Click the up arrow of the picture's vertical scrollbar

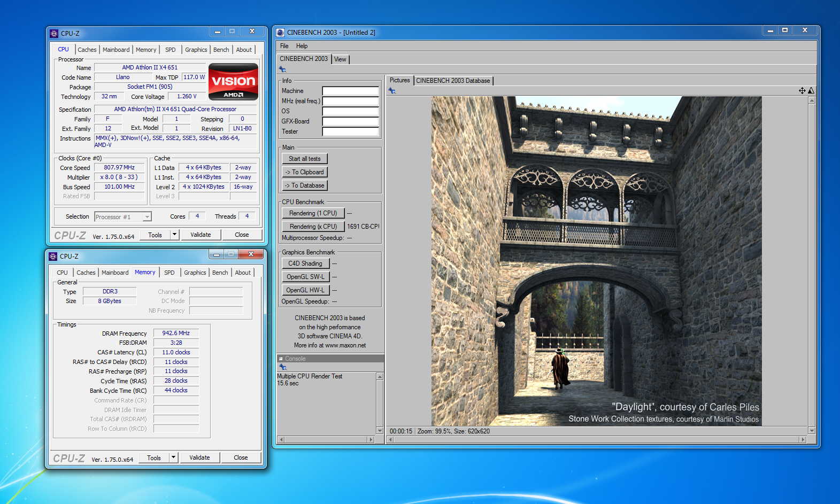click(812, 100)
